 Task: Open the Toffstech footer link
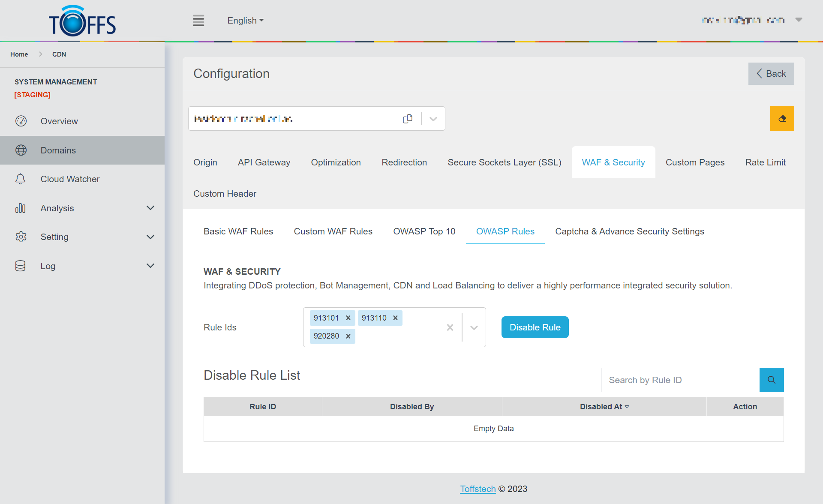478,489
